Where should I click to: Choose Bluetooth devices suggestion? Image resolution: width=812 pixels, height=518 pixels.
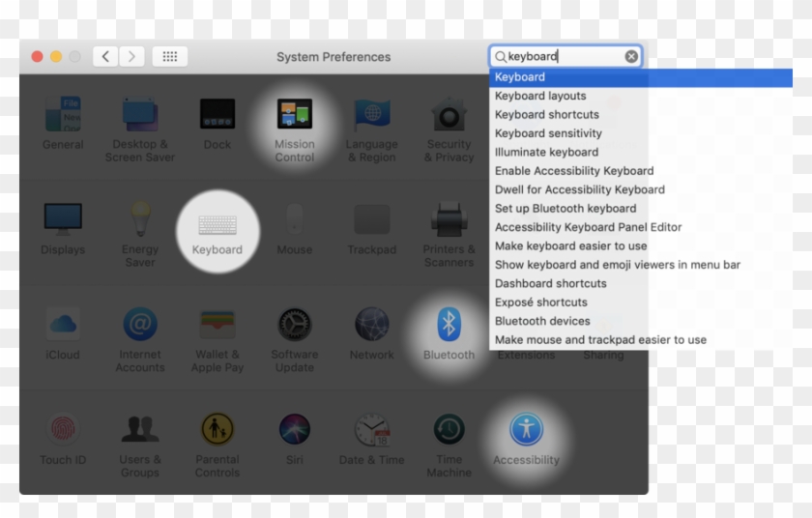(x=641, y=321)
